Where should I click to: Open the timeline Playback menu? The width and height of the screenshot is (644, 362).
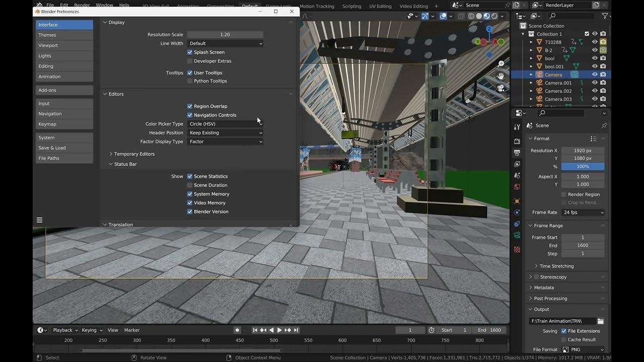click(x=65, y=330)
